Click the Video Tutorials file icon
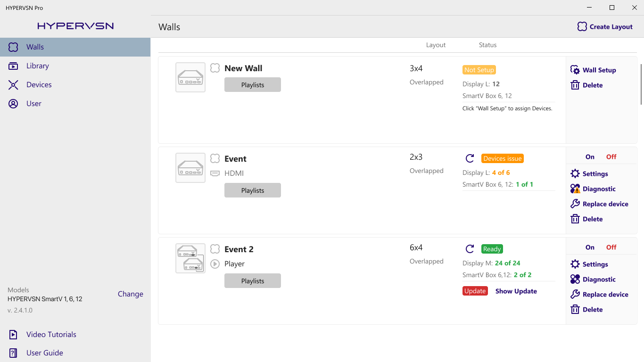This screenshot has height=362, width=644. pyautogui.click(x=13, y=335)
